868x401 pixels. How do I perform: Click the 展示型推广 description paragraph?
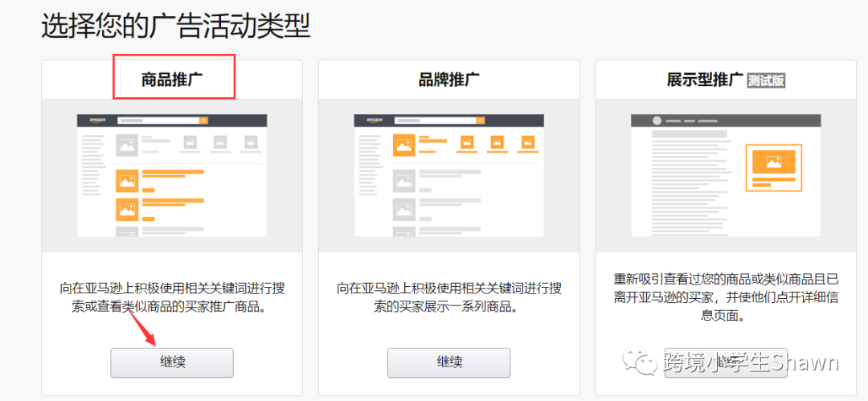point(726,297)
